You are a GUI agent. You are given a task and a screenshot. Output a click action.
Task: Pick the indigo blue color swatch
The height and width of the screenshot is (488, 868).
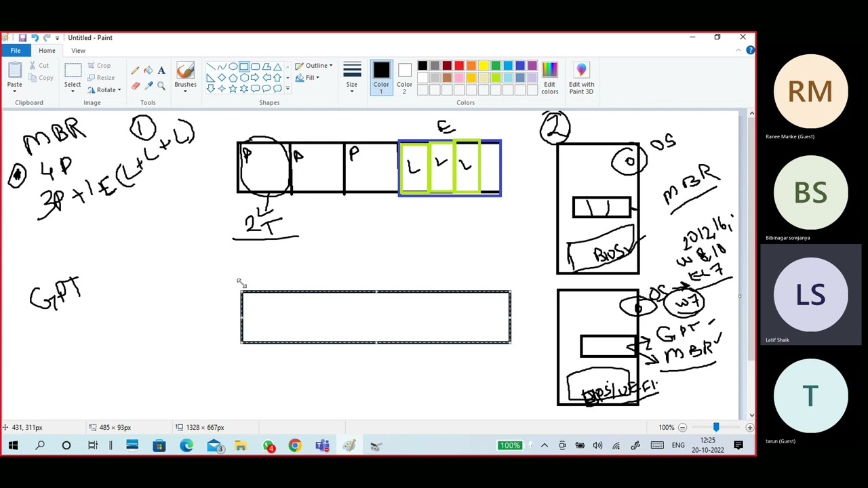pyautogui.click(x=520, y=66)
